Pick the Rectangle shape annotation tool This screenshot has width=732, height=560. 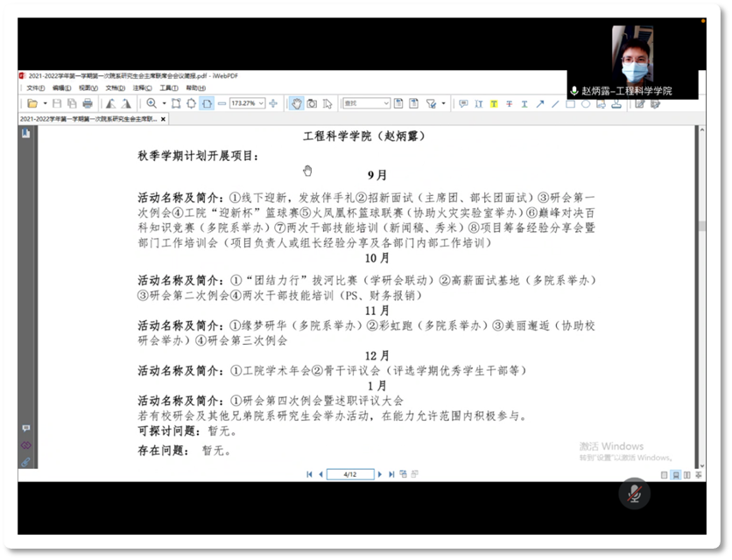coord(570,103)
